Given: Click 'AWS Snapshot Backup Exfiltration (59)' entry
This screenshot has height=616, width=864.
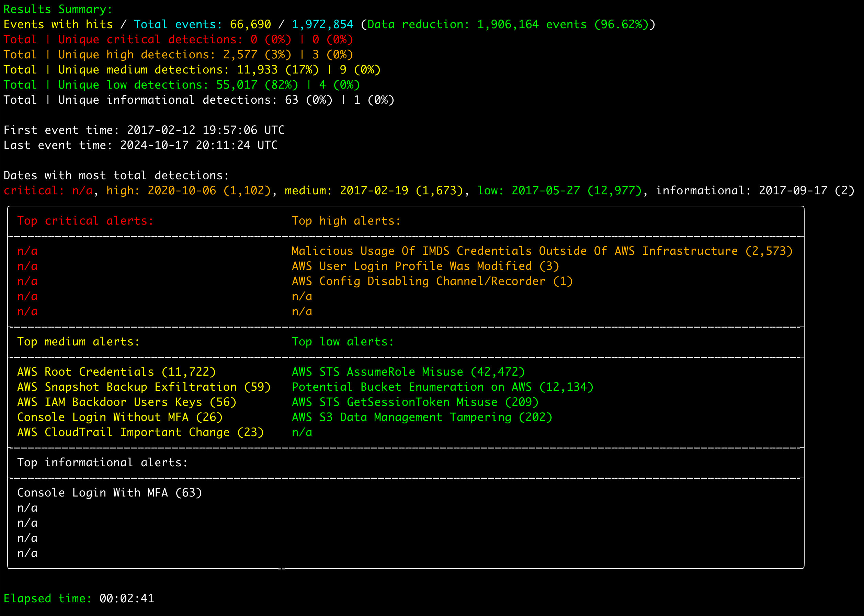Looking at the screenshot, I should click(x=144, y=387).
